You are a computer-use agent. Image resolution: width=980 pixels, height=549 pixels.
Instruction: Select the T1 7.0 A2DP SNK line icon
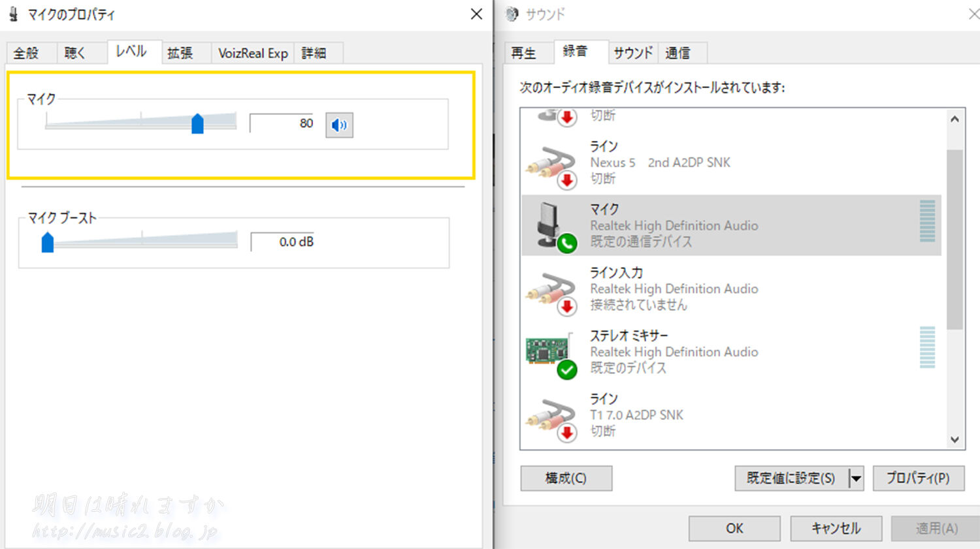pyautogui.click(x=552, y=419)
